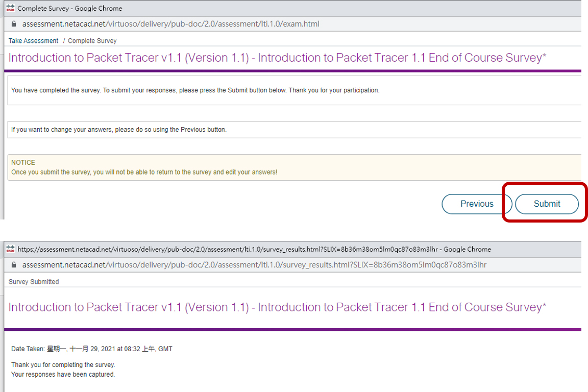
Task: Click the 'You have completed the survey' message
Action: coord(195,90)
